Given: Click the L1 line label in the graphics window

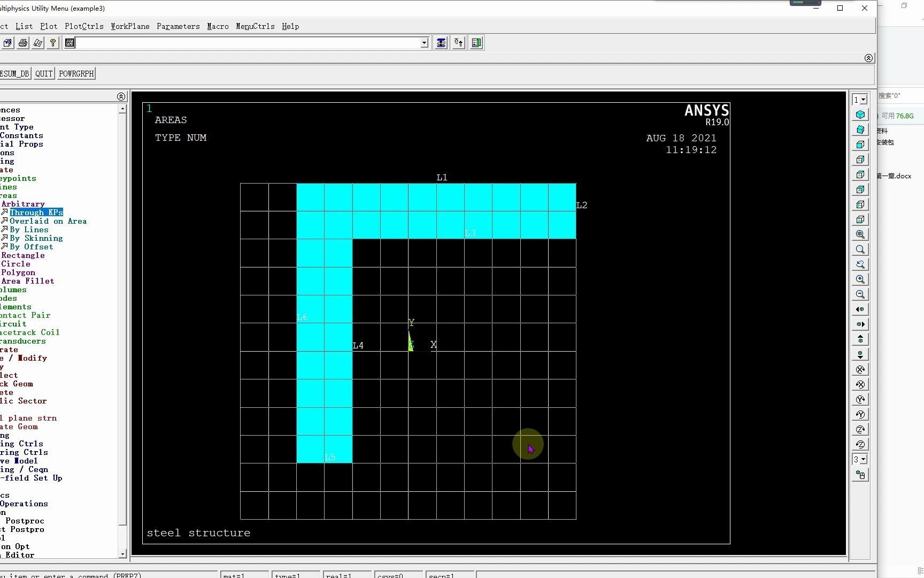Looking at the screenshot, I should click(442, 177).
